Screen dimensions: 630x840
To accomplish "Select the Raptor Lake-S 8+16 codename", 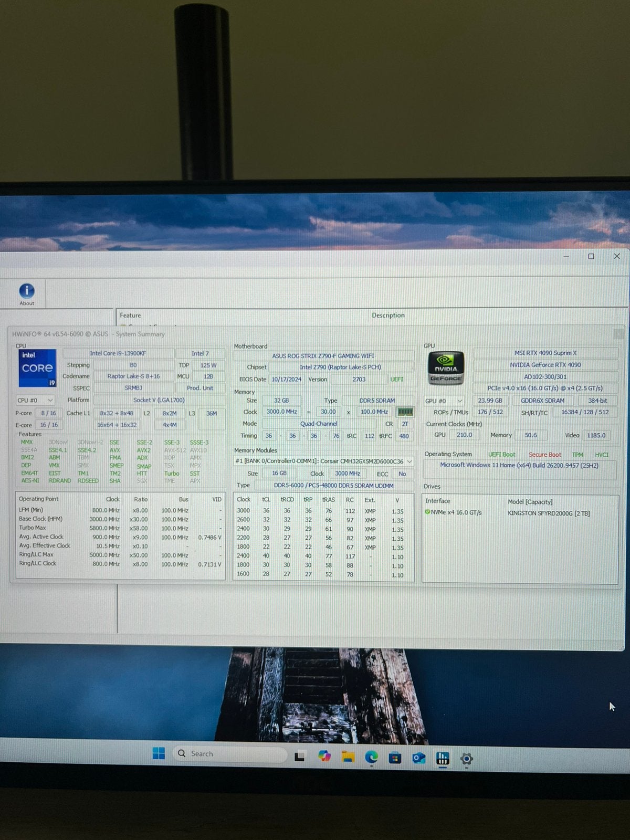I will (x=133, y=376).
